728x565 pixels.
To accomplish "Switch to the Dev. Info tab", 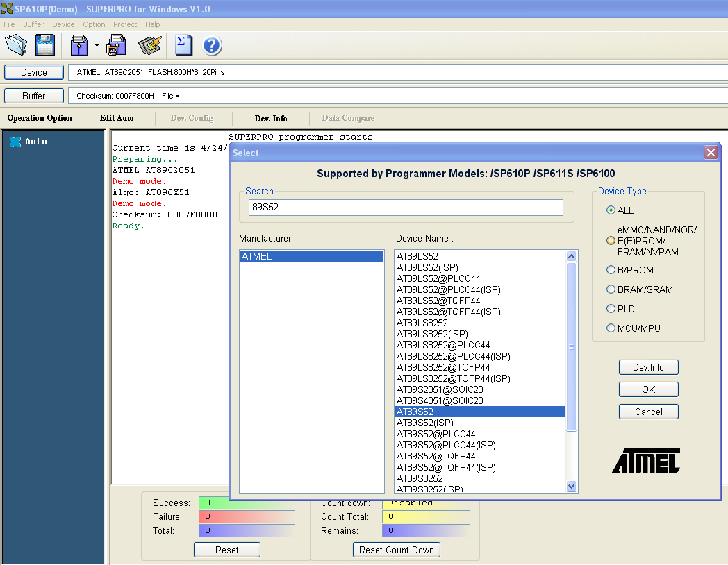I will [x=271, y=118].
